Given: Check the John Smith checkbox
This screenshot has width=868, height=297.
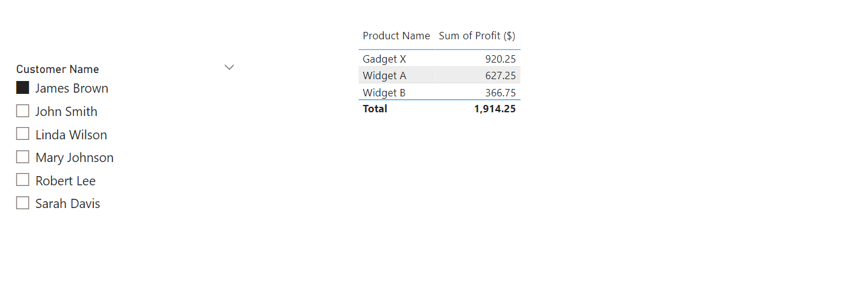Looking at the screenshot, I should [23, 111].
